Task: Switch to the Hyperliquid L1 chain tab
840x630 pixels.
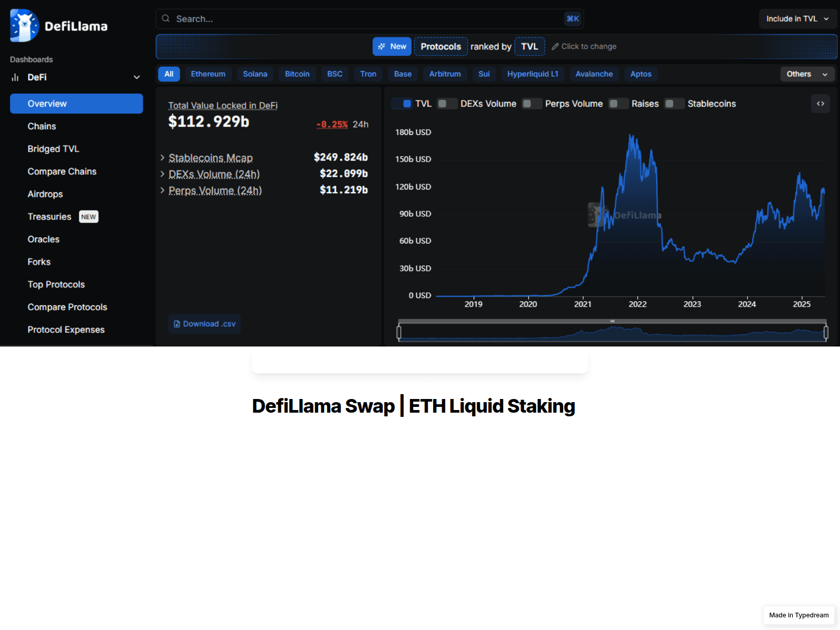Action: (533, 74)
